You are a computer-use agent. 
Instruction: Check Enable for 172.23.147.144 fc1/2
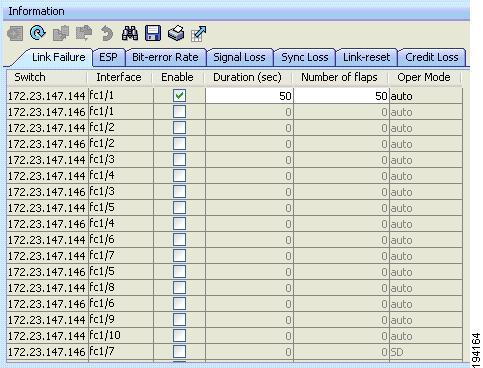click(x=179, y=128)
